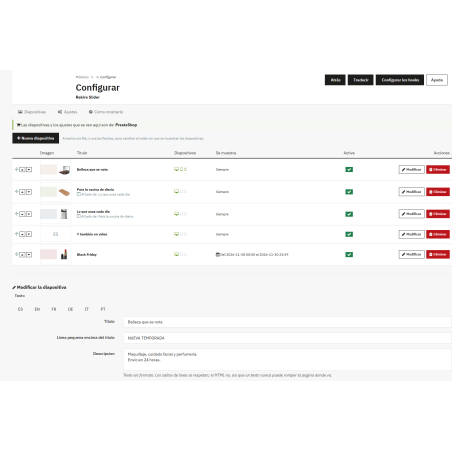This screenshot has height=452, width=452.
Task: Open the Ajustes tab
Action: click(x=67, y=112)
